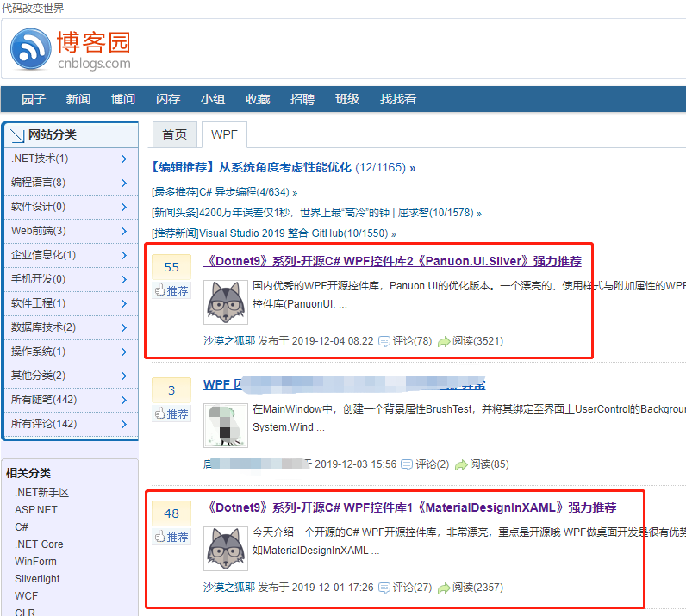Open the Web前端(3) category link
Screen dimensions: 686x616
39,231
